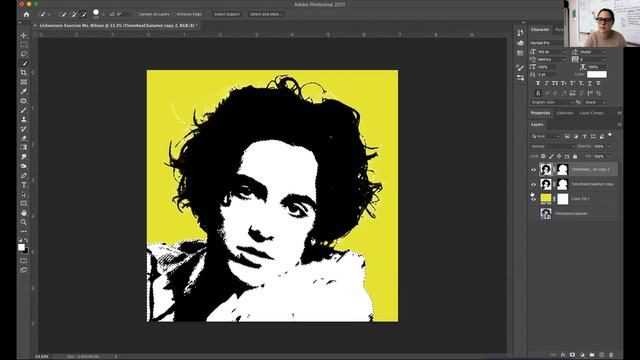This screenshot has height=360, width=640.
Task: Create a new layer with plus icon
Action: coord(601,355)
